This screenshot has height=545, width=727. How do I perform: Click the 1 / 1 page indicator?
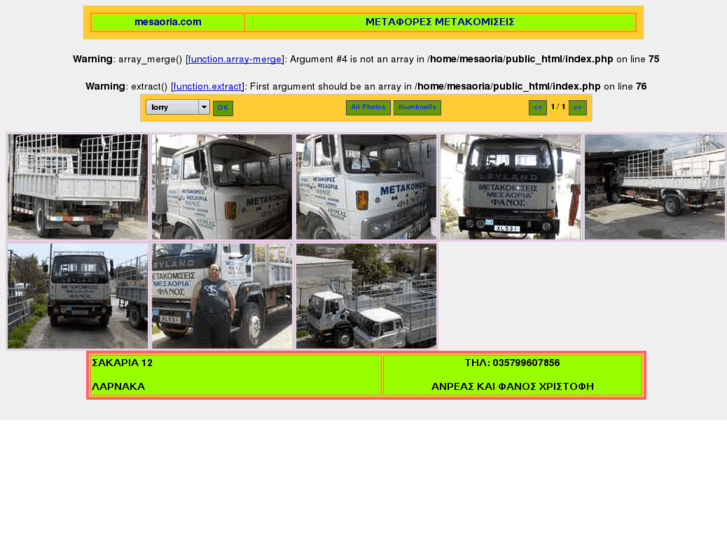558,107
